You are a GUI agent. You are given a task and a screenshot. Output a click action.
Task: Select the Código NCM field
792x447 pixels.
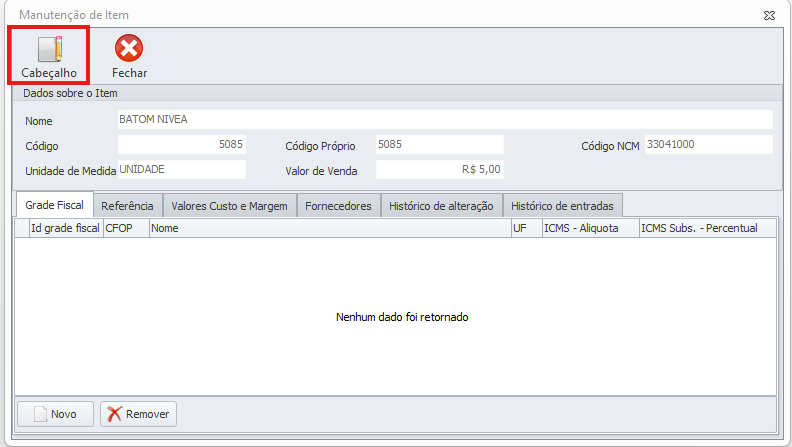[x=708, y=145]
